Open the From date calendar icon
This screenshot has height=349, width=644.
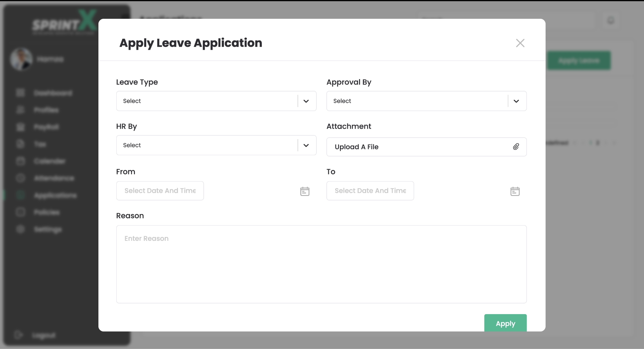coord(305,191)
